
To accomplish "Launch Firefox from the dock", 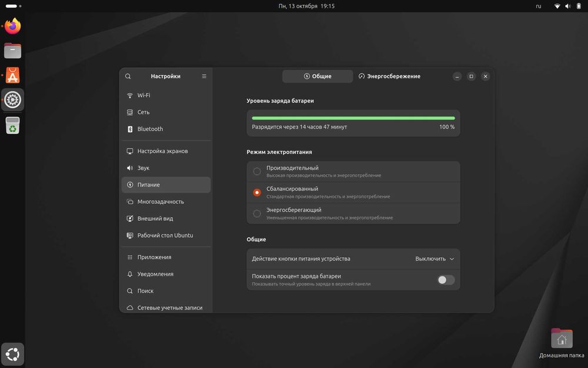I will (x=13, y=26).
